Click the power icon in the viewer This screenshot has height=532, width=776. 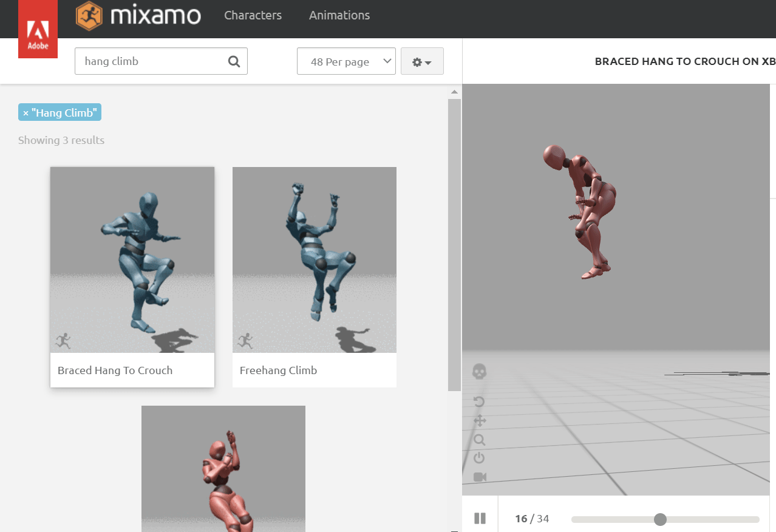coord(479,458)
